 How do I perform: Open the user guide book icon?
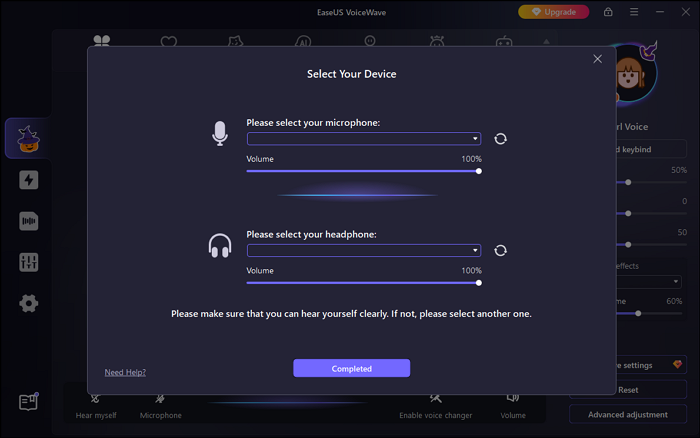(28, 402)
